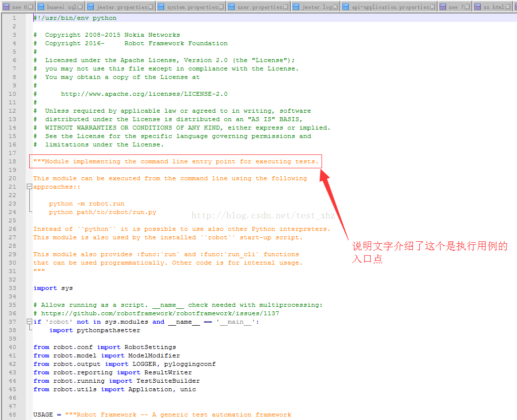Switch to the xx.html tab
Screen dimensions: 517x420
[x=493, y=7]
